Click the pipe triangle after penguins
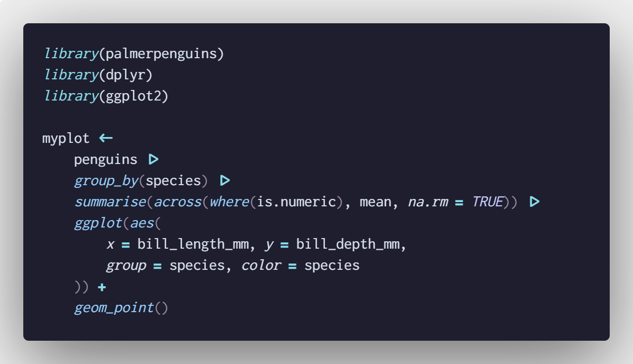Viewport: 633px width, 364px height. pos(153,159)
